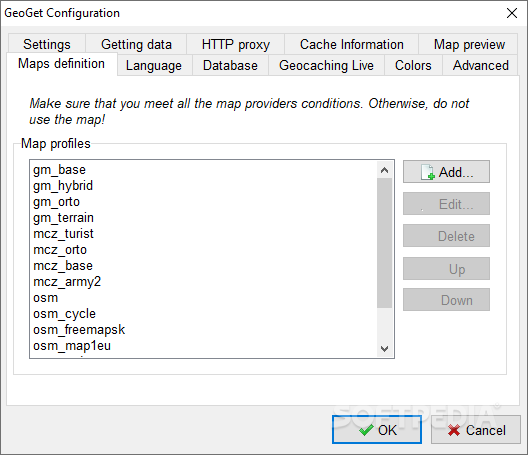Select osm_cycle map profile
This screenshot has width=528, height=455.
204,314
